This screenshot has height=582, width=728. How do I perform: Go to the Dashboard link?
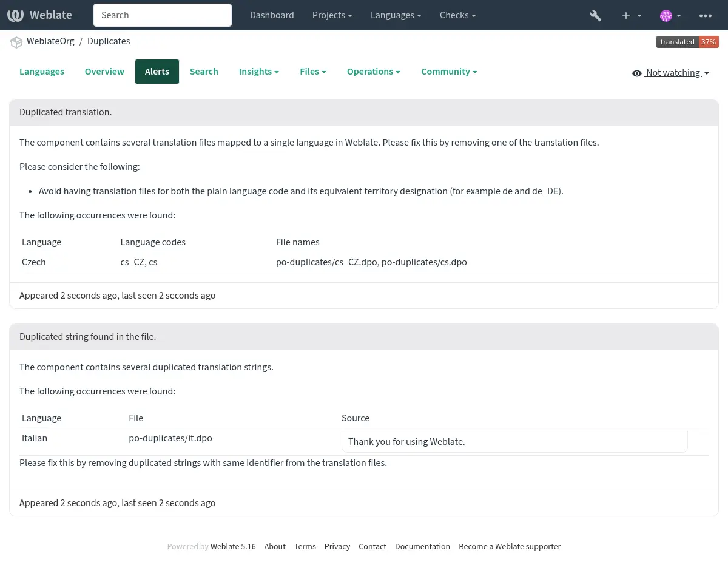[x=272, y=15]
